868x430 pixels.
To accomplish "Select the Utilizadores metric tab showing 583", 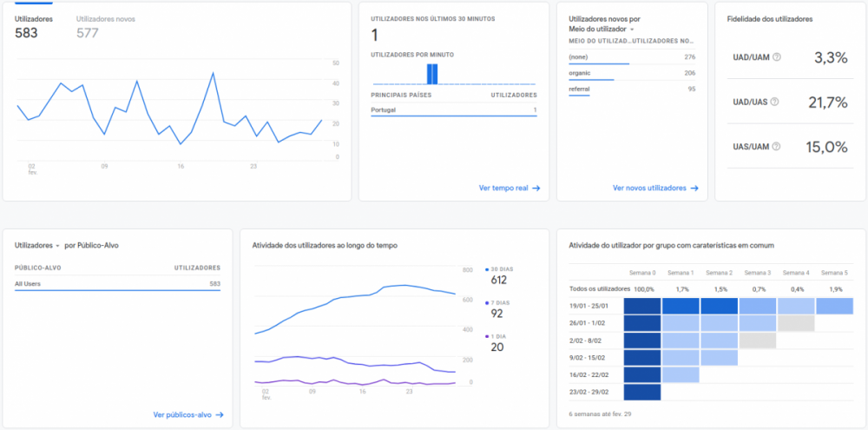I will (x=33, y=26).
